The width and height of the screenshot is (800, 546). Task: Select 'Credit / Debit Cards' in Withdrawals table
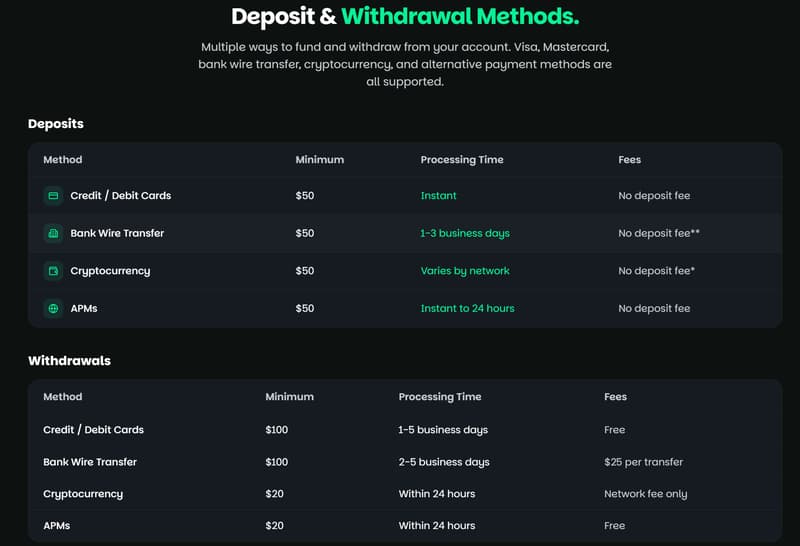pyautogui.click(x=93, y=430)
